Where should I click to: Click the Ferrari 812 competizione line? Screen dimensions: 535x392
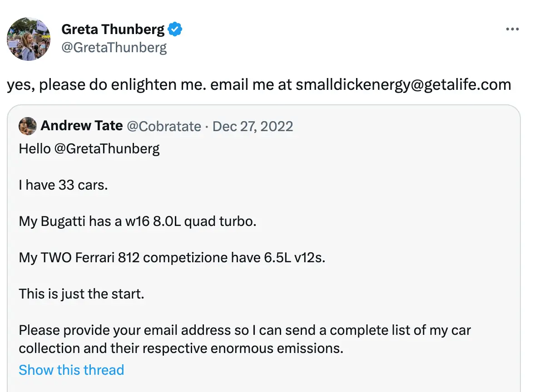tap(172, 258)
